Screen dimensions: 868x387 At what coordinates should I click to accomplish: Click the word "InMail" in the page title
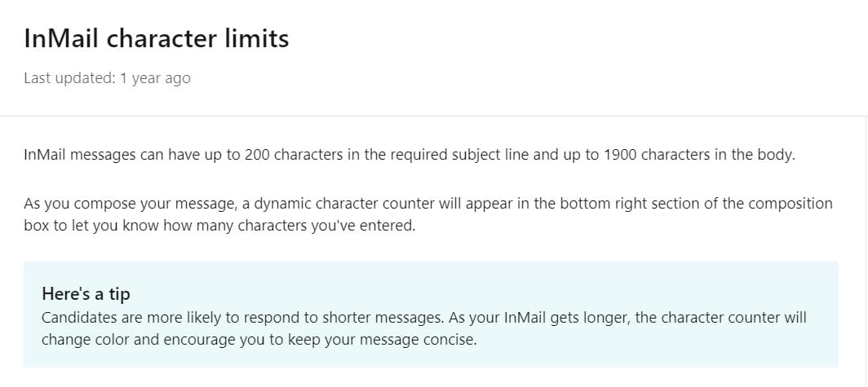click(61, 38)
